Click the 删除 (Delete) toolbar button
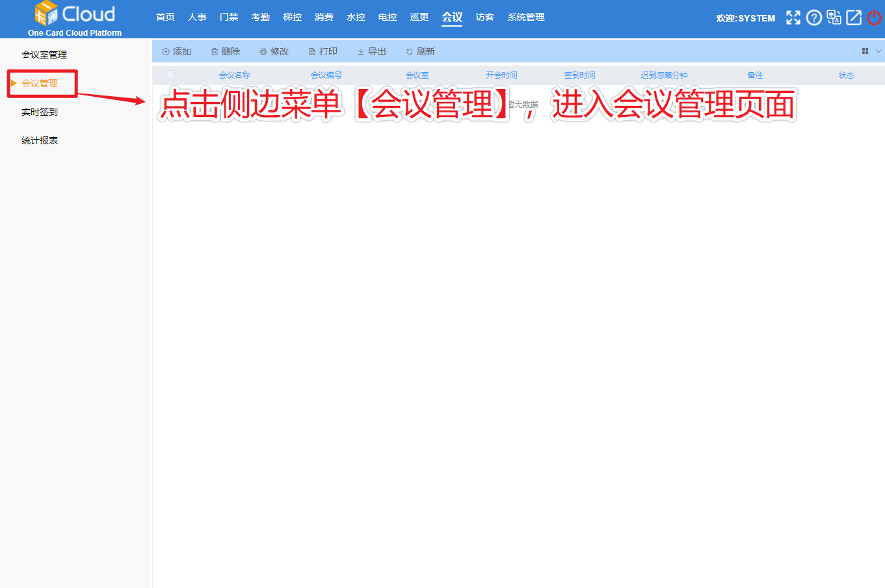This screenshot has height=588, width=885. [225, 51]
